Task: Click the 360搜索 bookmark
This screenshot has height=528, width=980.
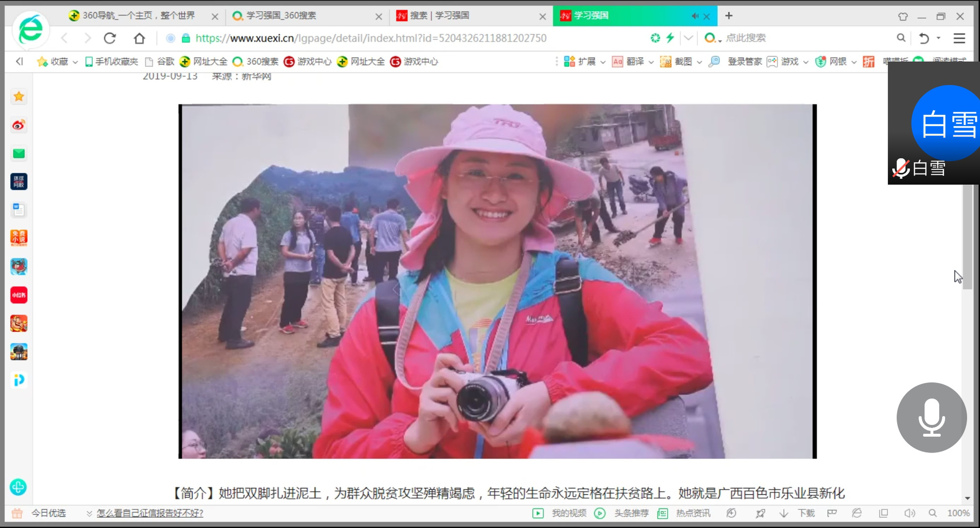Action: click(x=256, y=61)
